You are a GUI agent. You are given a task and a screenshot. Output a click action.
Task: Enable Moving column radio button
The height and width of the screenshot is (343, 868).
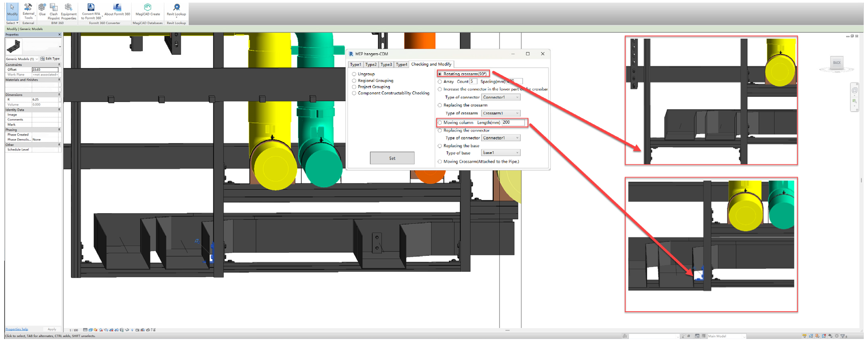[x=440, y=123]
